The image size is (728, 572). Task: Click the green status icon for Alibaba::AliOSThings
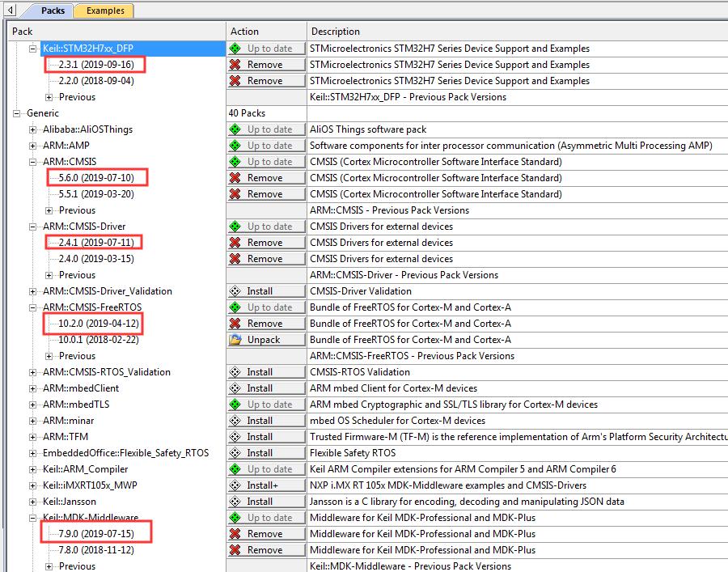pos(235,129)
